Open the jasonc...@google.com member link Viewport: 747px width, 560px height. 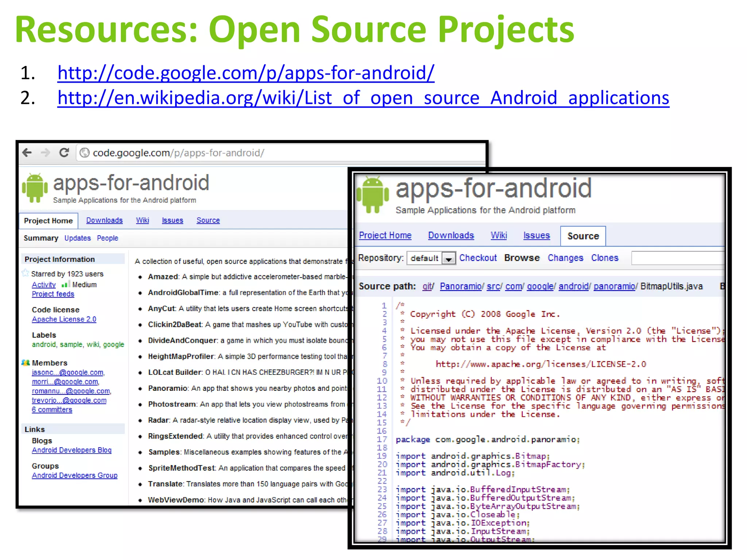tap(67, 372)
